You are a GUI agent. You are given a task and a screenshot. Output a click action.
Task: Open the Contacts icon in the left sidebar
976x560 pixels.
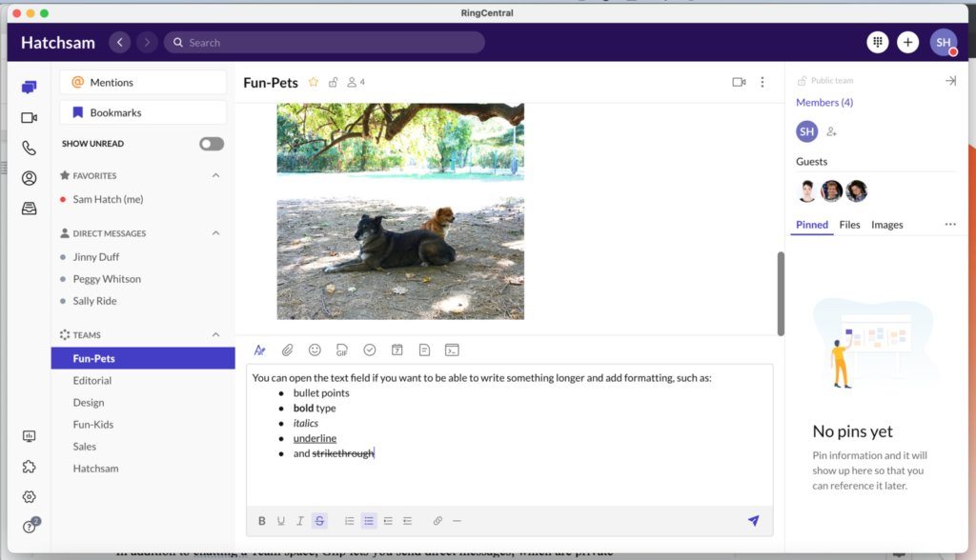coord(29,178)
